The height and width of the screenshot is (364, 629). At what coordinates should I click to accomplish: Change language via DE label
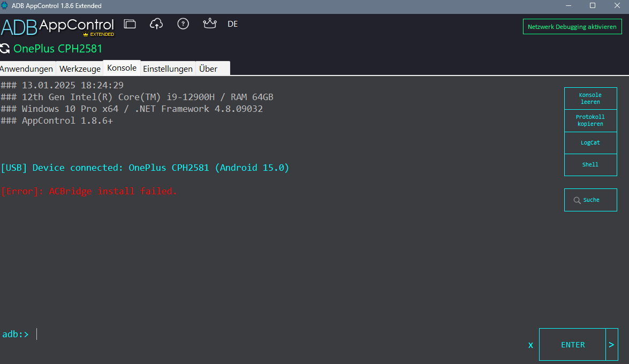(233, 24)
